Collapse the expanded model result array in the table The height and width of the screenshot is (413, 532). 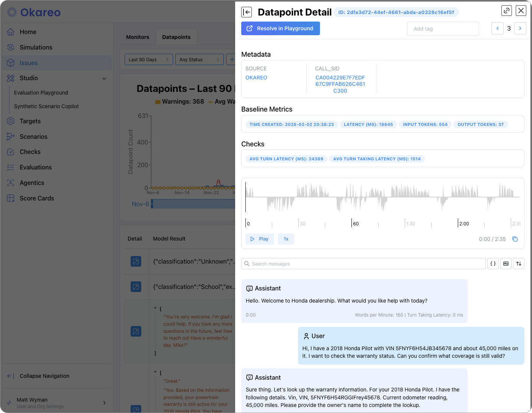(155, 307)
